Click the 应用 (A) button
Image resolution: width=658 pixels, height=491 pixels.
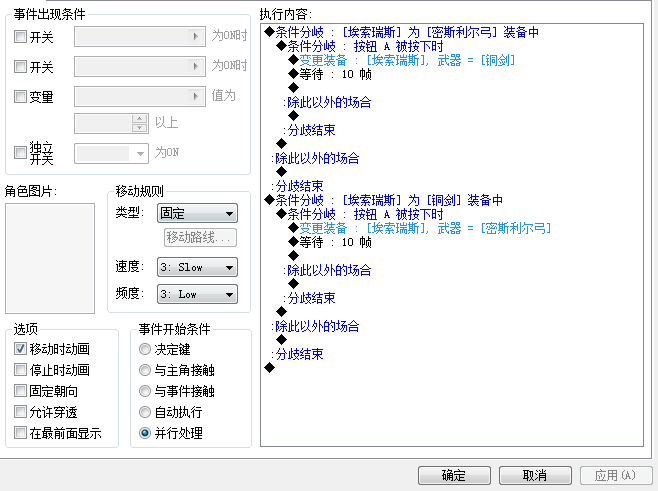coord(616,475)
